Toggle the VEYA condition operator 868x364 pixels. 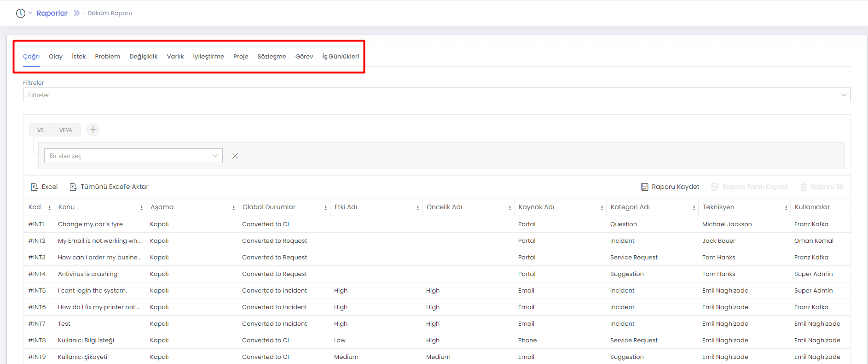66,130
